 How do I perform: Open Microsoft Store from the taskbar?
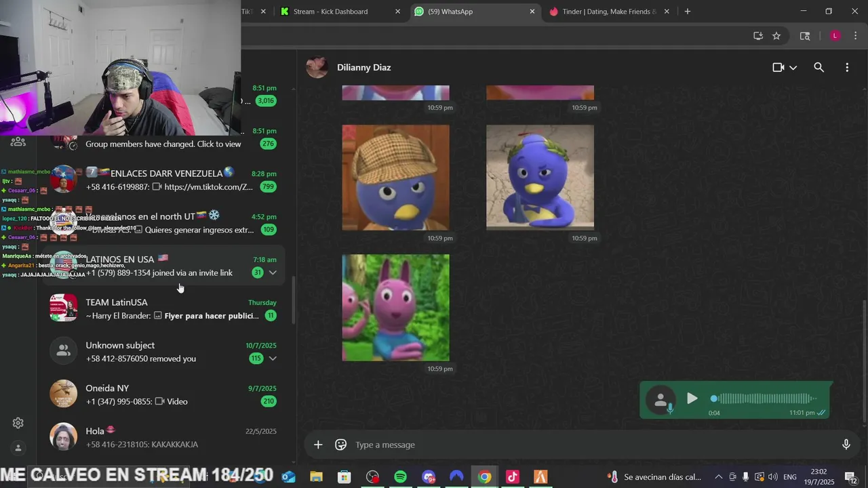pos(344,477)
